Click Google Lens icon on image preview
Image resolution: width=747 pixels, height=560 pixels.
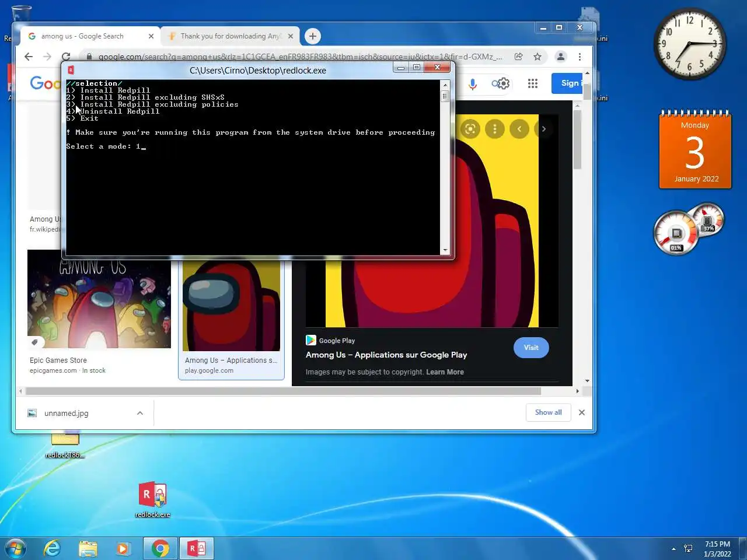point(470,129)
